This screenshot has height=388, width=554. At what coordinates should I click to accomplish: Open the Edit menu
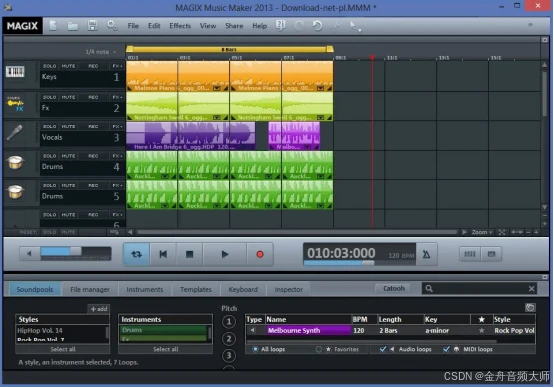pos(154,26)
